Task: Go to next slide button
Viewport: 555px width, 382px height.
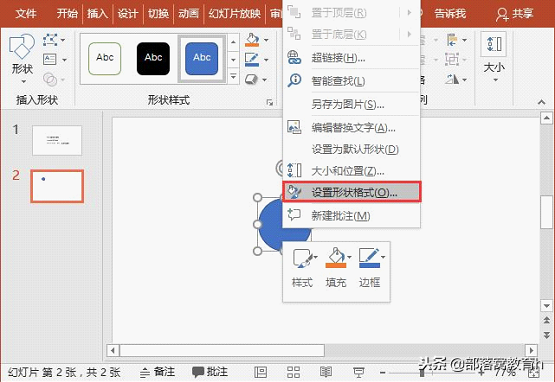Action: pos(547,335)
